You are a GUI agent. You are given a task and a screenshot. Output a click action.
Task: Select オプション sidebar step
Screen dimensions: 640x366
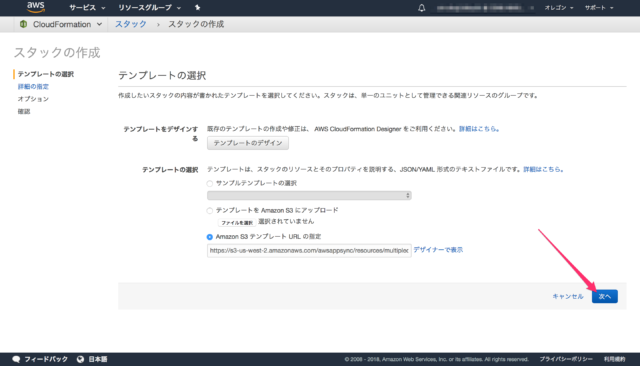point(33,99)
